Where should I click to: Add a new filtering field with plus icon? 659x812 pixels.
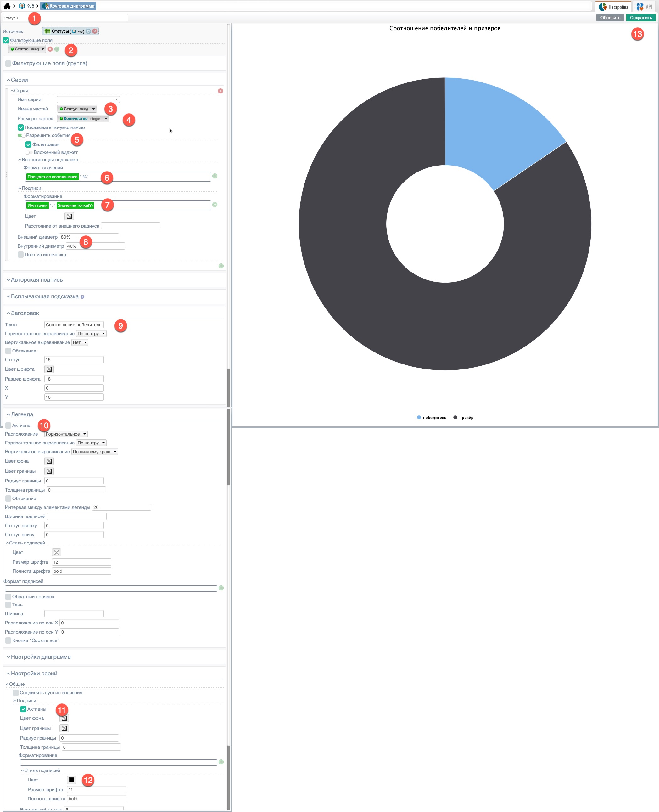tap(57, 49)
